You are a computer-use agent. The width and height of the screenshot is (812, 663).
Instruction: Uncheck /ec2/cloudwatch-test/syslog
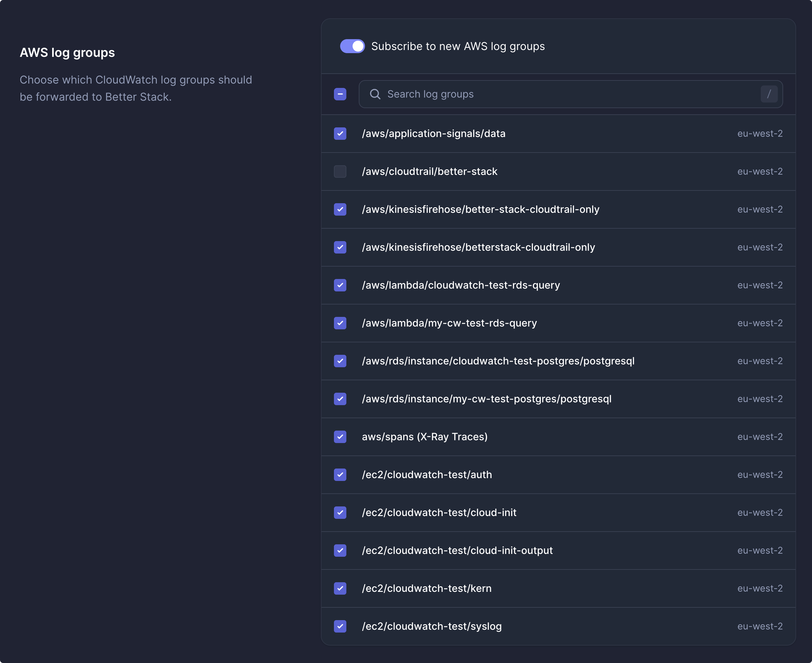click(340, 626)
